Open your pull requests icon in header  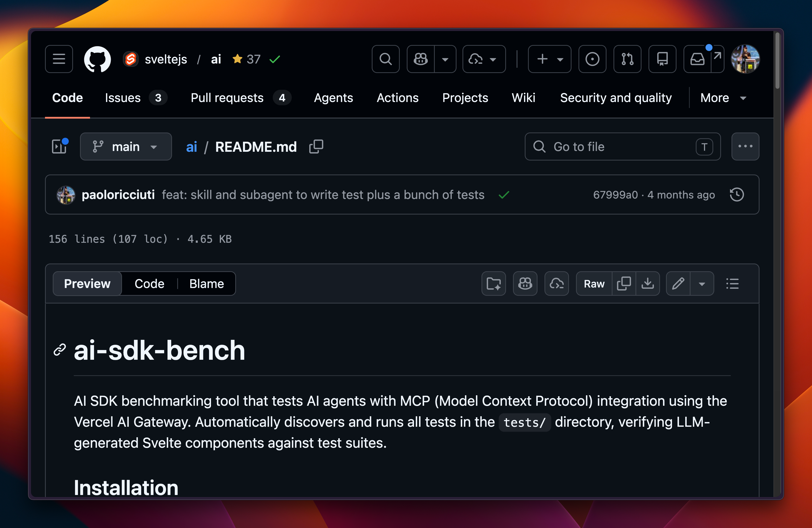627,59
